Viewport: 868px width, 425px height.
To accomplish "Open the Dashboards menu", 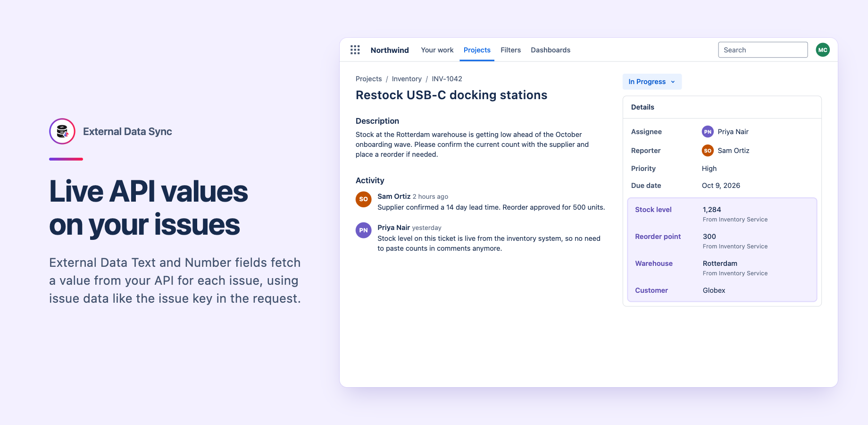I will point(551,50).
